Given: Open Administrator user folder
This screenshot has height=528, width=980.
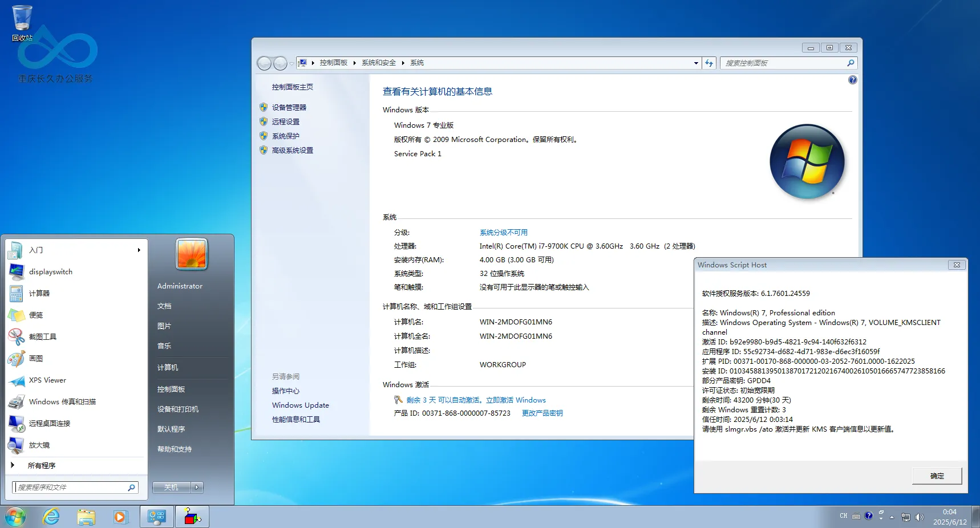Looking at the screenshot, I should 180,286.
